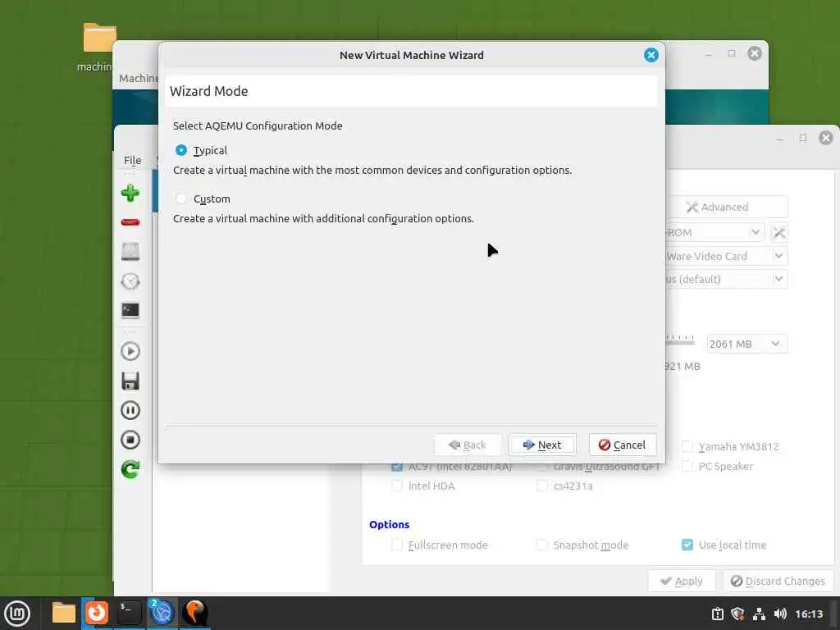Open the File menu in AQEMU
Image resolution: width=840 pixels, height=630 pixels.
[132, 160]
